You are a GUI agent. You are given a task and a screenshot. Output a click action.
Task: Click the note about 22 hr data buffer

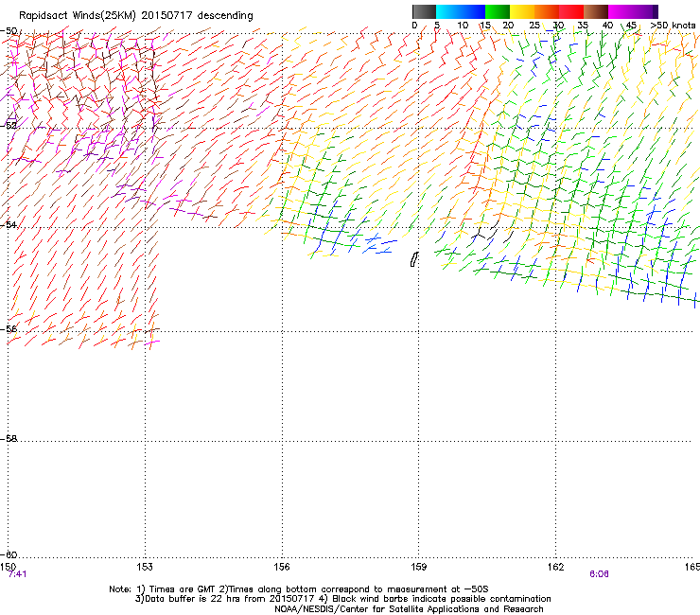pyautogui.click(x=342, y=599)
